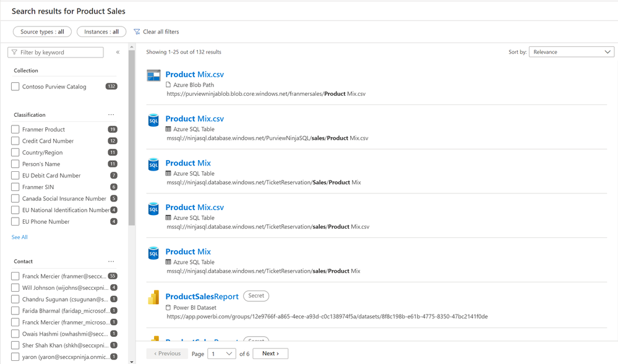Click the 'Search results for Product Sales' heading
Image resolution: width=618 pixels, height=364 pixels.
tap(69, 11)
